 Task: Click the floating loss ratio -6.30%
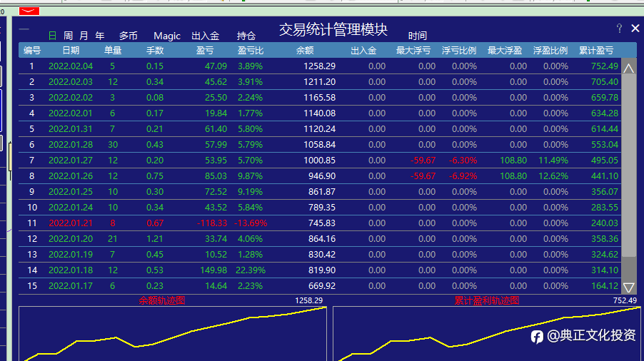(463, 161)
